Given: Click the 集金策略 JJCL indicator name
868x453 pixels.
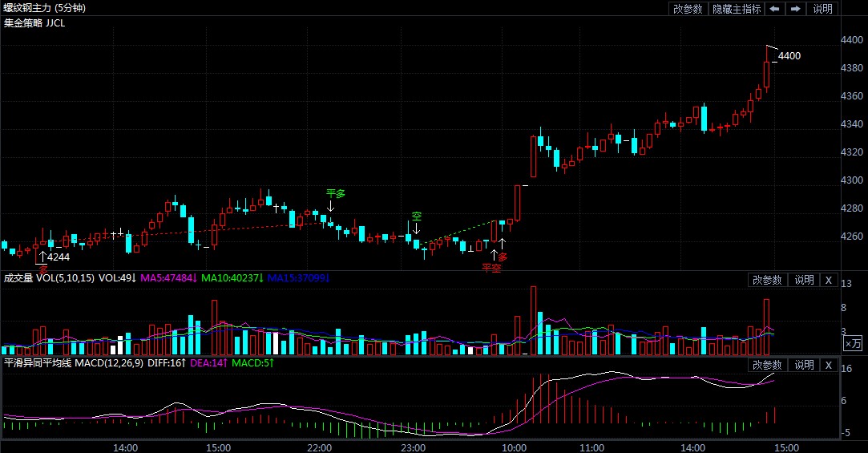Looking at the screenshot, I should (34, 22).
